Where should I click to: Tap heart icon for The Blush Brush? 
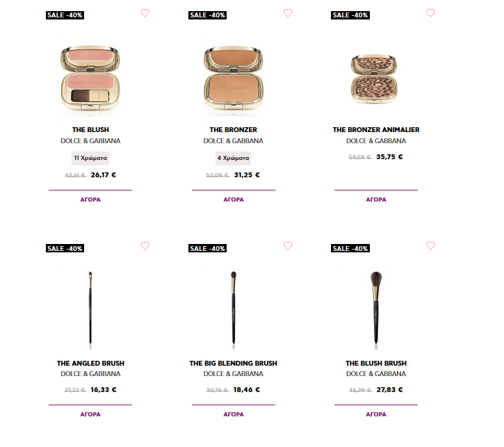[x=430, y=246]
